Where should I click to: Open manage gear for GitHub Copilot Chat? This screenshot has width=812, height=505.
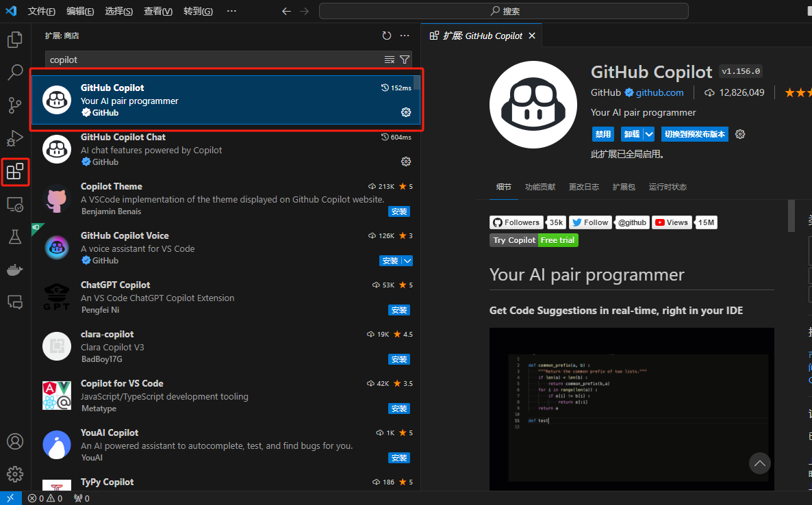pos(406,161)
